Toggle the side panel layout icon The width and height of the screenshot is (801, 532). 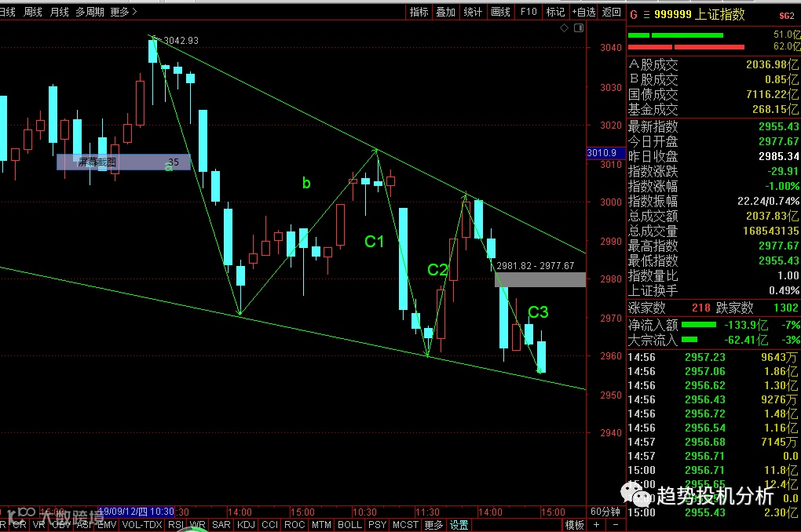[579, 28]
